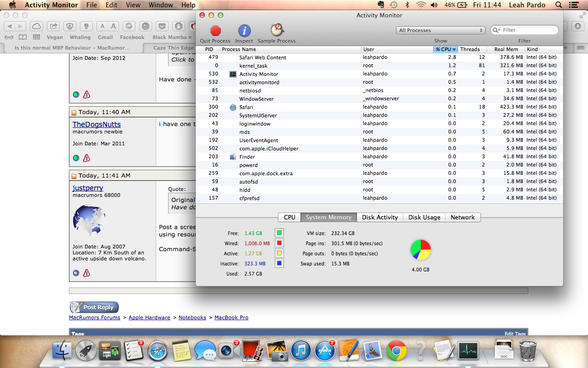Switch to the Disk Activity tab
Viewport: 588px width, 368px height.
[380, 217]
